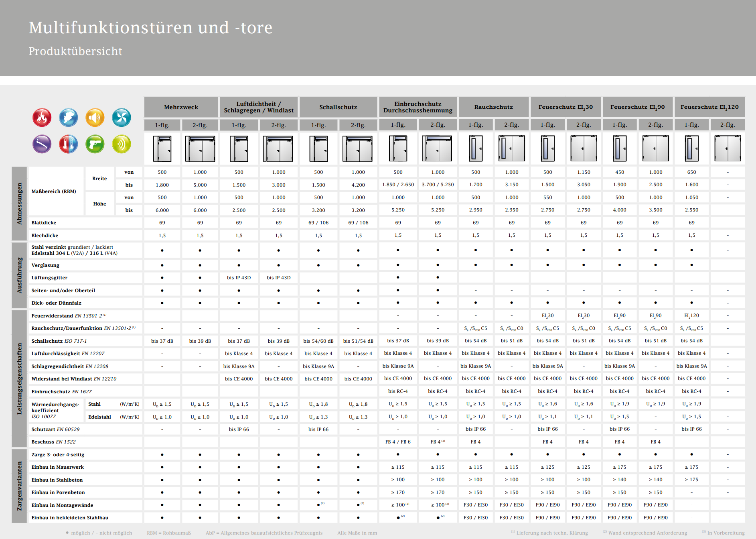This screenshot has width=756, height=539.
Task: Select the Feuerschutz EI₂120 column header
Action: point(709,107)
